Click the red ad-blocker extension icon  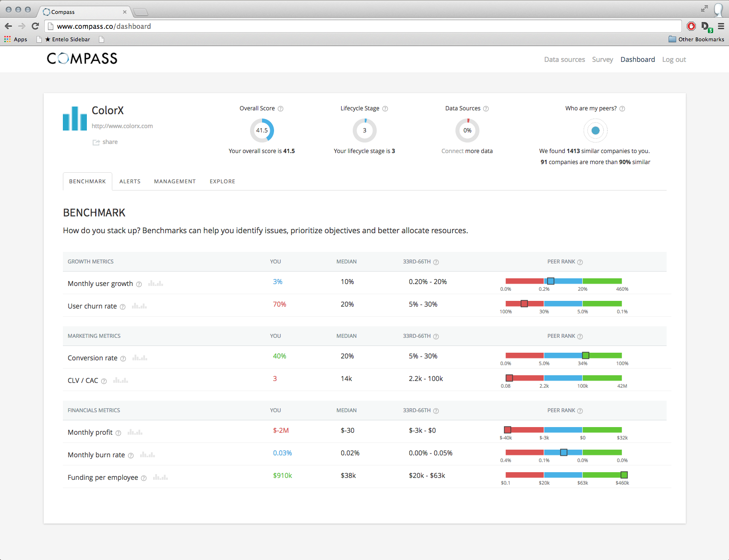point(691,26)
